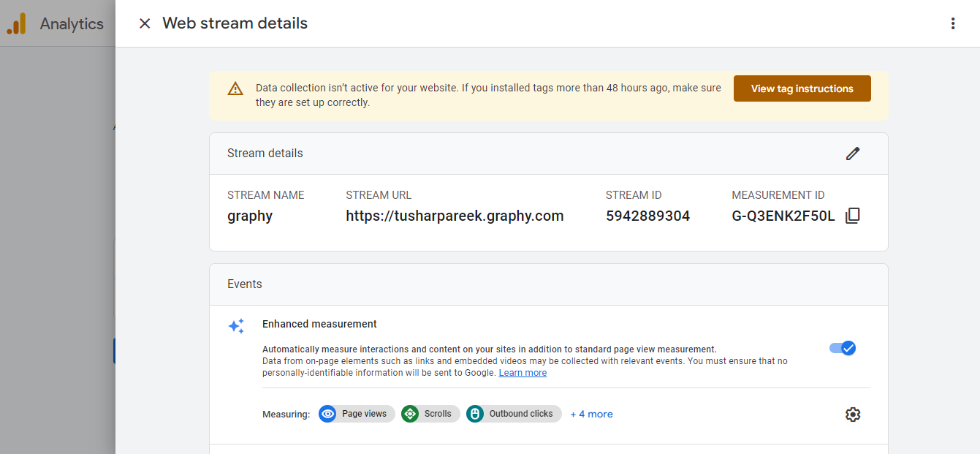Open enhanced measurement settings gear
Image resolution: width=980 pixels, height=454 pixels.
[x=852, y=415]
